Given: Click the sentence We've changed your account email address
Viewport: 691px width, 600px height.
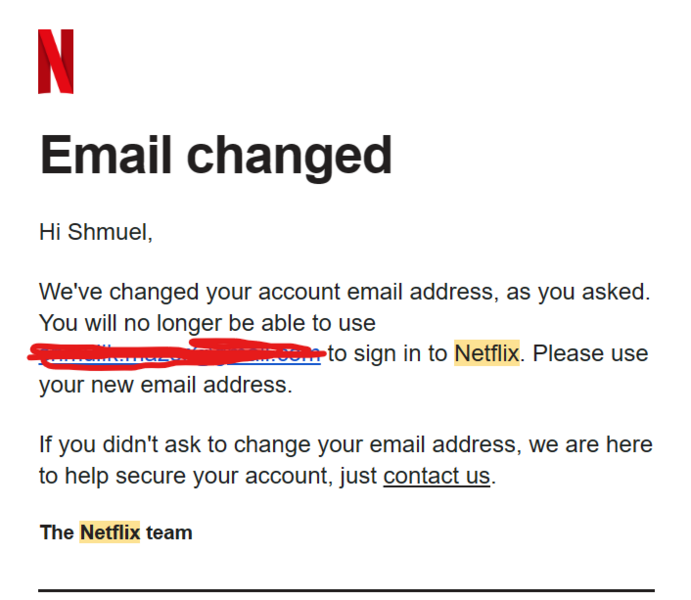Looking at the screenshot, I should 268,292.
